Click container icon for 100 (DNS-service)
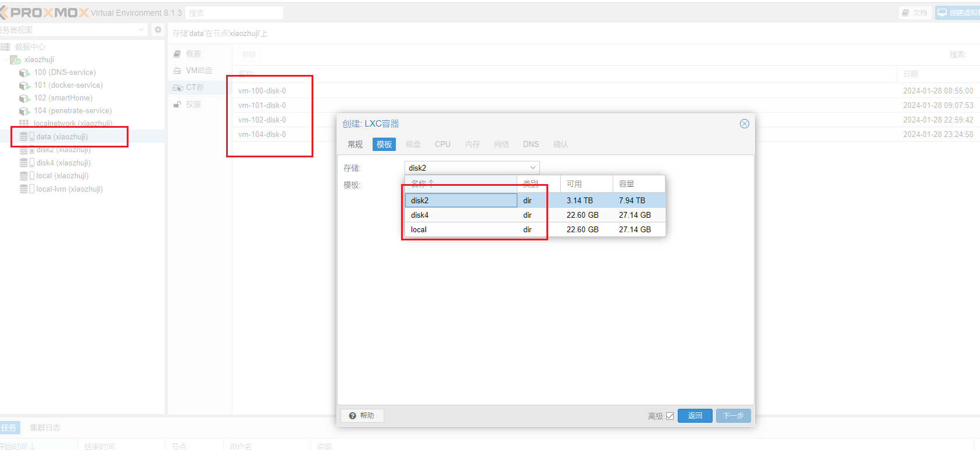The image size is (980, 450). pos(24,73)
